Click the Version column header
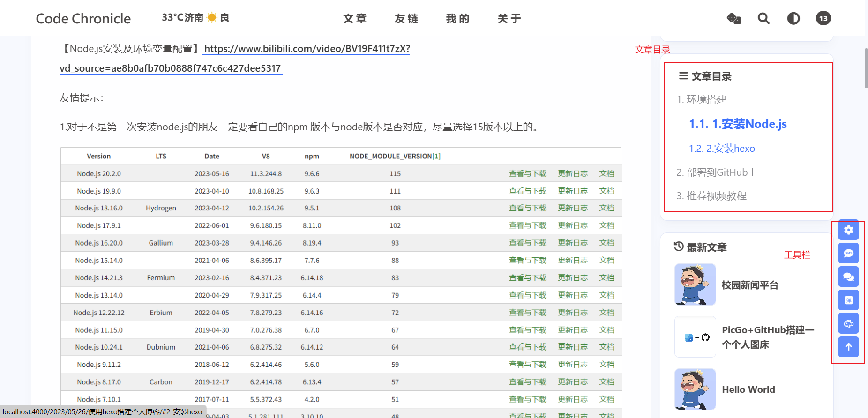This screenshot has height=418, width=868. pos(99,157)
